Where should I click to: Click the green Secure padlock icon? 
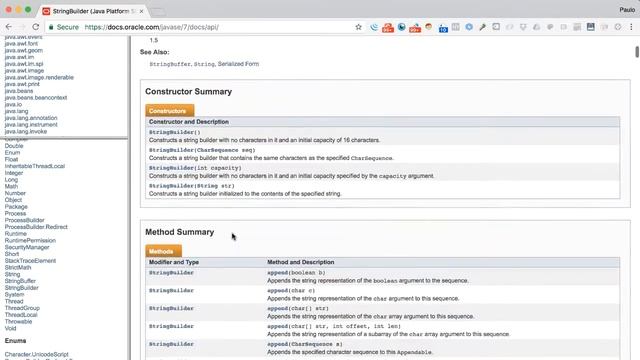[51, 27]
